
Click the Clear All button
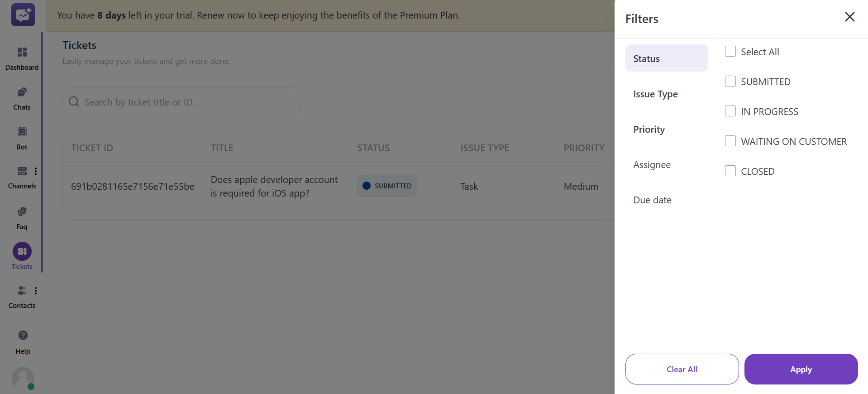tap(682, 369)
